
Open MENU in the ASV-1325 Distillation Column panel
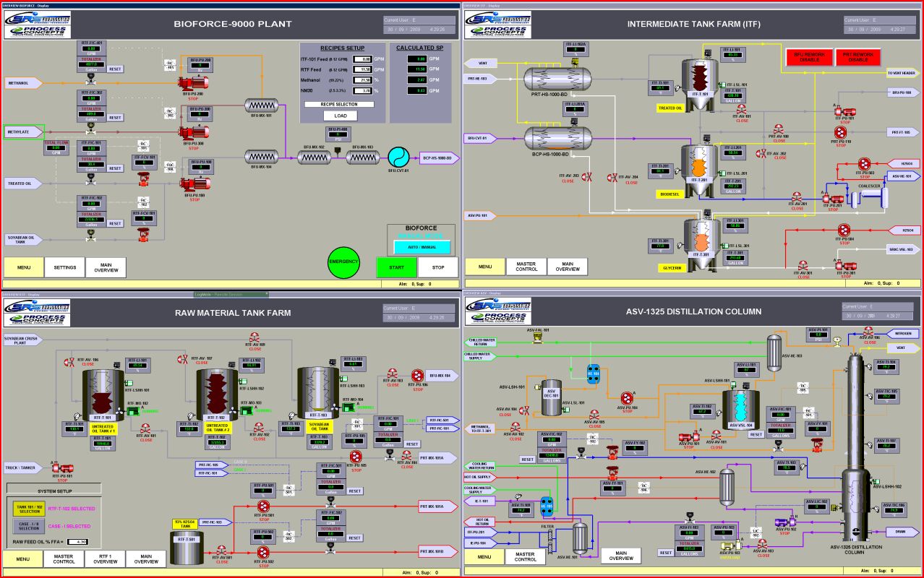coord(484,556)
